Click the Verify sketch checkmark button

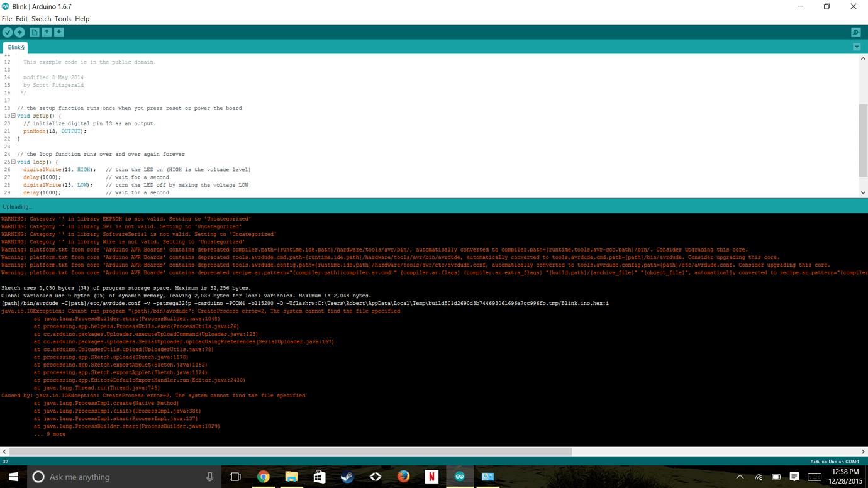[8, 32]
